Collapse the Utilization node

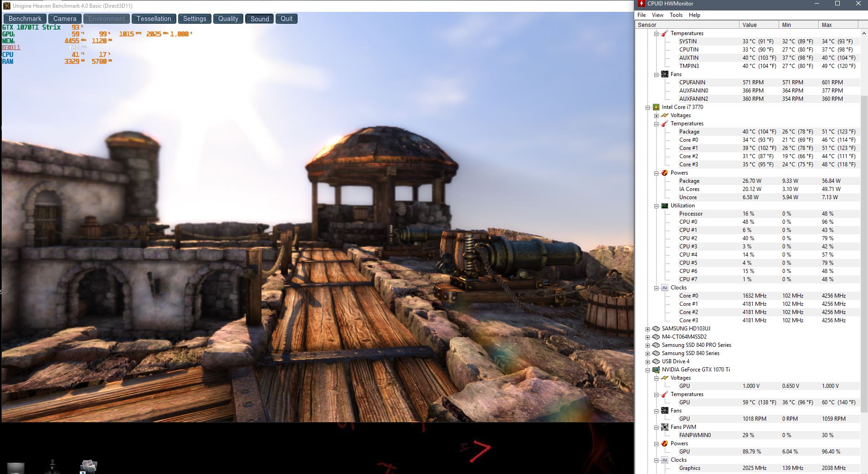(x=656, y=206)
